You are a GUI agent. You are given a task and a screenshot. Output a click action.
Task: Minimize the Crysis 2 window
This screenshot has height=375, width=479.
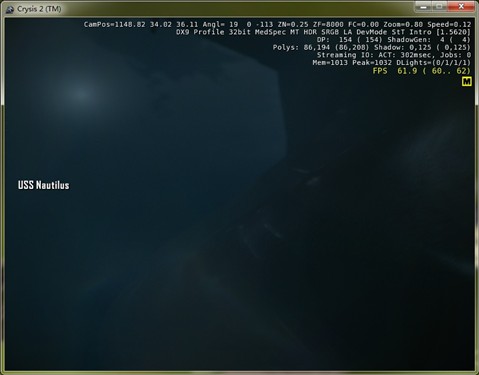[x=423, y=7]
